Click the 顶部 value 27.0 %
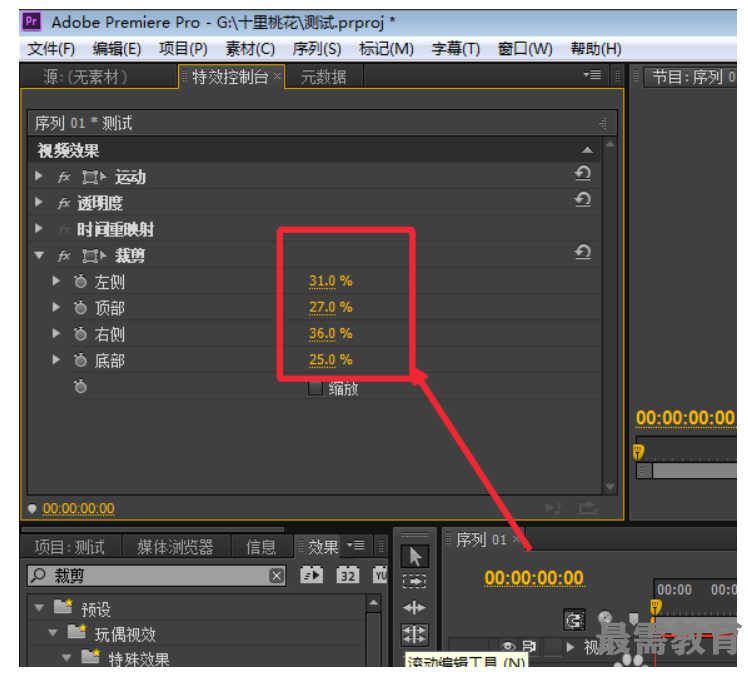Screen dimensions: 748x678 pyautogui.click(x=330, y=307)
